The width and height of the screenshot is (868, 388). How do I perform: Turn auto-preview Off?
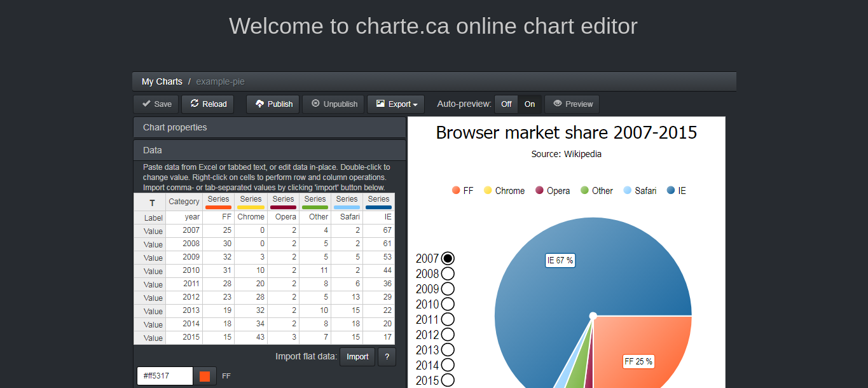(506, 104)
